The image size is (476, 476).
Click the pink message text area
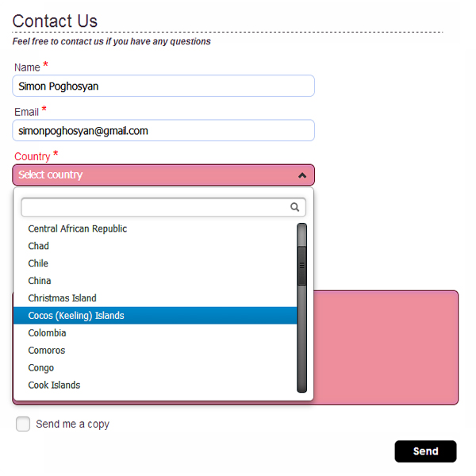coord(386,347)
